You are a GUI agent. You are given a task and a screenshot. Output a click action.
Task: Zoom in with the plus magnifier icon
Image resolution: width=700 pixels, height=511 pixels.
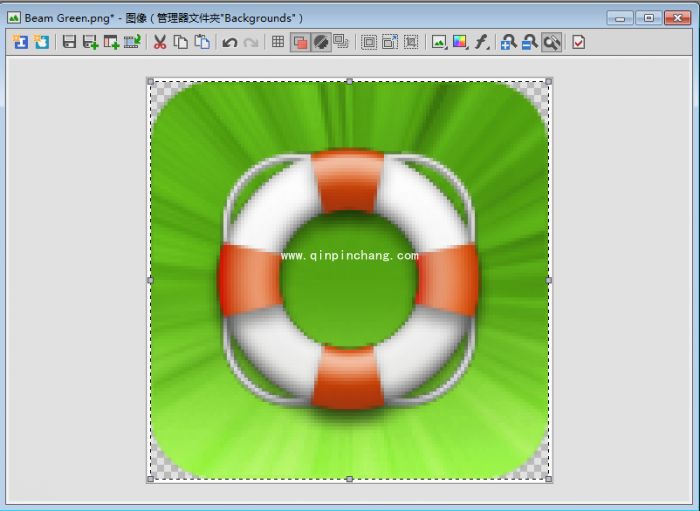[x=508, y=42]
